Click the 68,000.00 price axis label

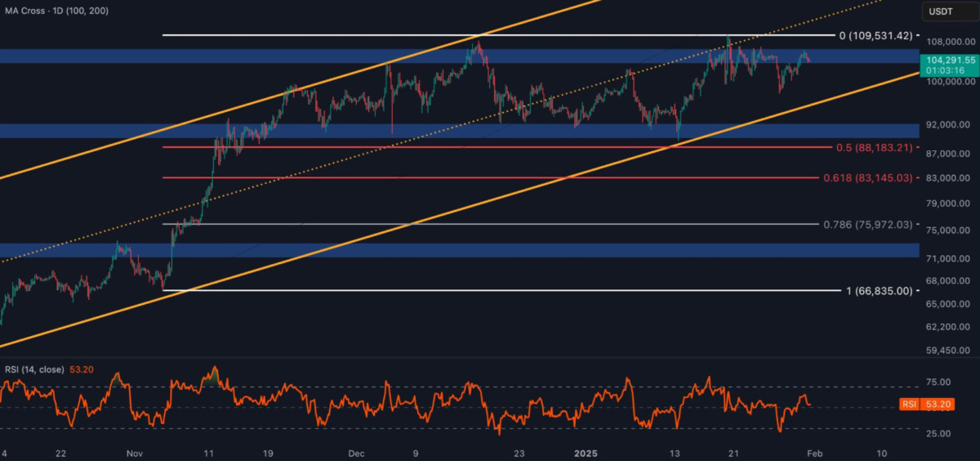pos(948,281)
